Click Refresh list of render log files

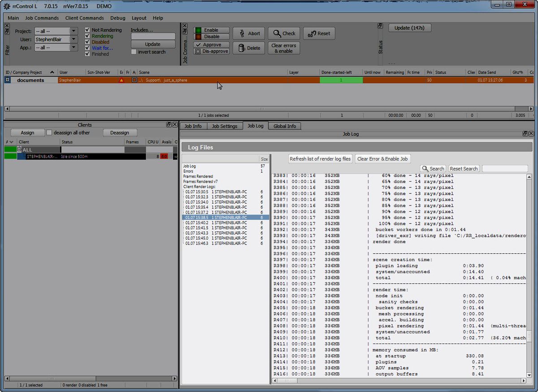tap(320, 159)
